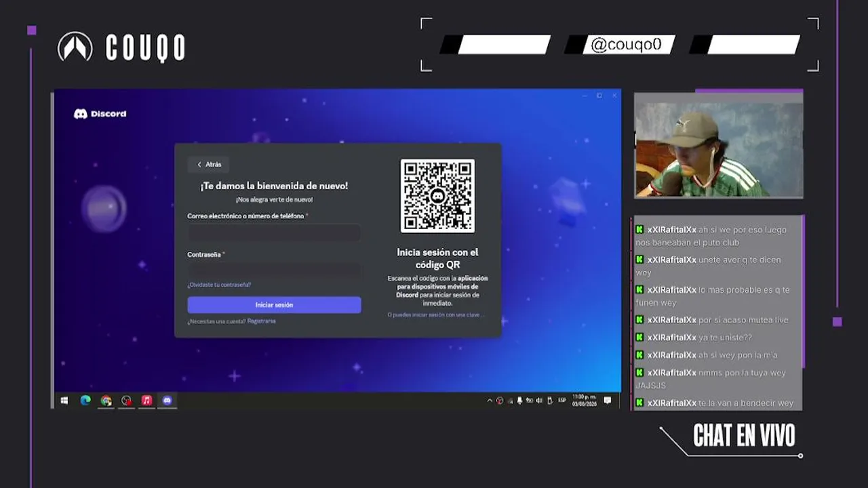Go back with the Atrás button
This screenshot has width=868, height=488.
209,165
